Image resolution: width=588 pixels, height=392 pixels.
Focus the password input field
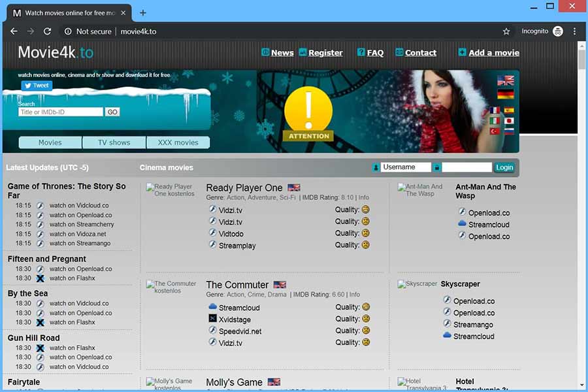466,167
